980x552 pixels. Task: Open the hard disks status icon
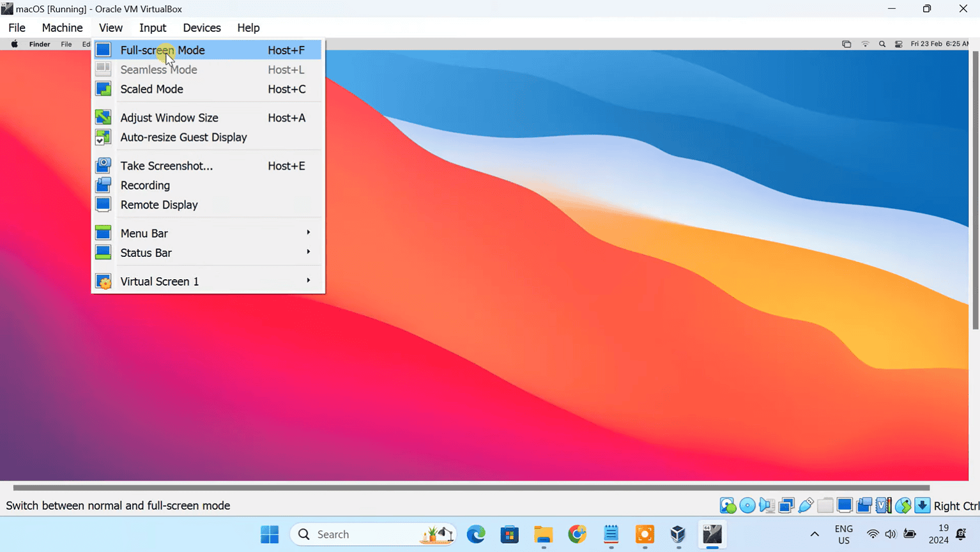click(728, 505)
